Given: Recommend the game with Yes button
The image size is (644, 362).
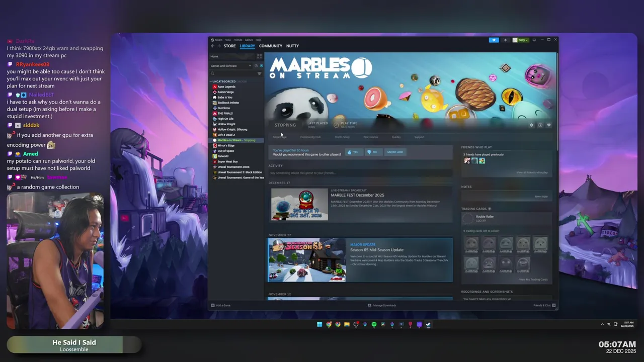Looking at the screenshot, I should click(x=353, y=152).
